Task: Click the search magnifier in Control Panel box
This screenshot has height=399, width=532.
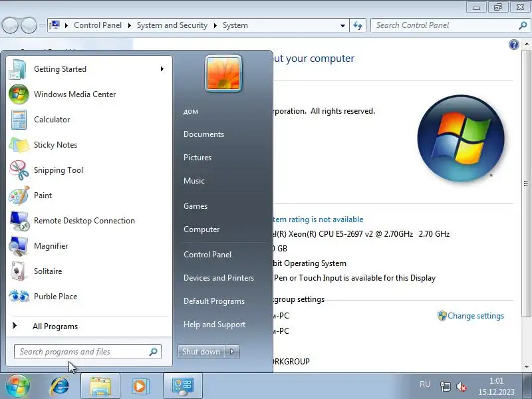Action: pyautogui.click(x=523, y=25)
